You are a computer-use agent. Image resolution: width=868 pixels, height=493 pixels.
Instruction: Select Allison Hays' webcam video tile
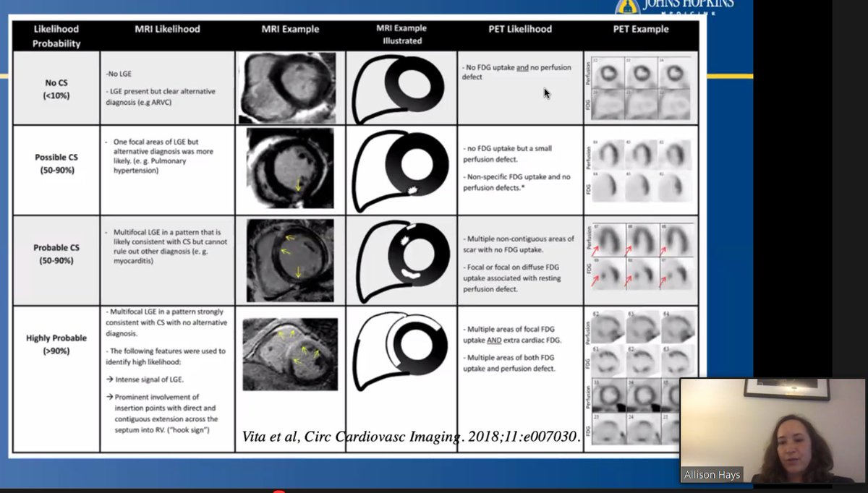pos(773,431)
